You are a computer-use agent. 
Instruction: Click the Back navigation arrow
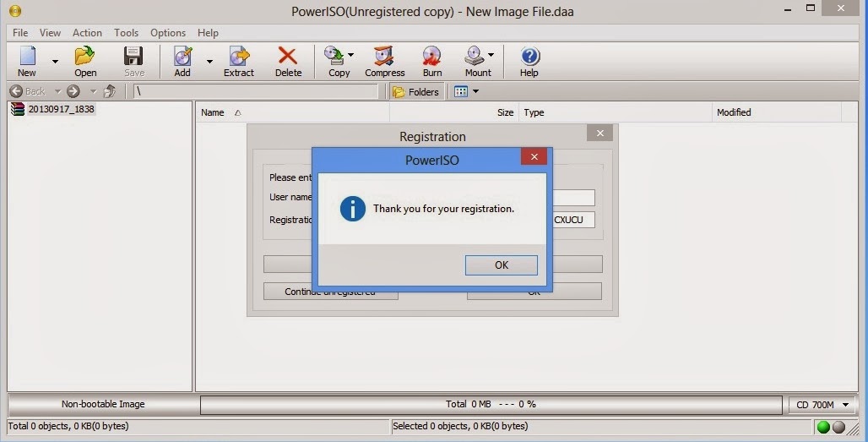pyautogui.click(x=17, y=91)
